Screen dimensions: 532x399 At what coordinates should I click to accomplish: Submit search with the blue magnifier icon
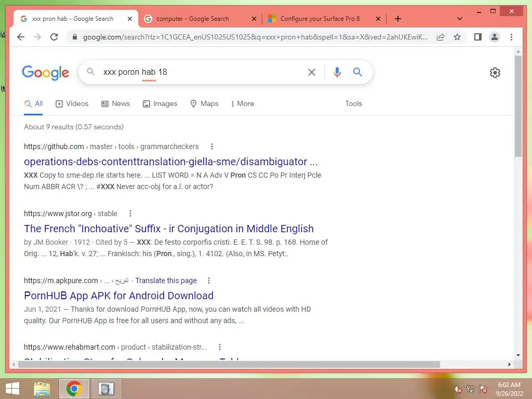click(x=357, y=72)
